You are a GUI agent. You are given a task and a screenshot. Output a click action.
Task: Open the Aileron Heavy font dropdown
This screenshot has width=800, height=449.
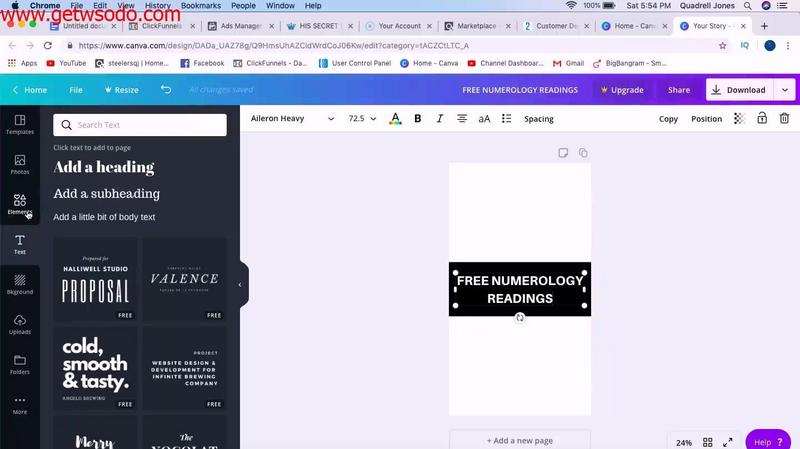pos(292,118)
